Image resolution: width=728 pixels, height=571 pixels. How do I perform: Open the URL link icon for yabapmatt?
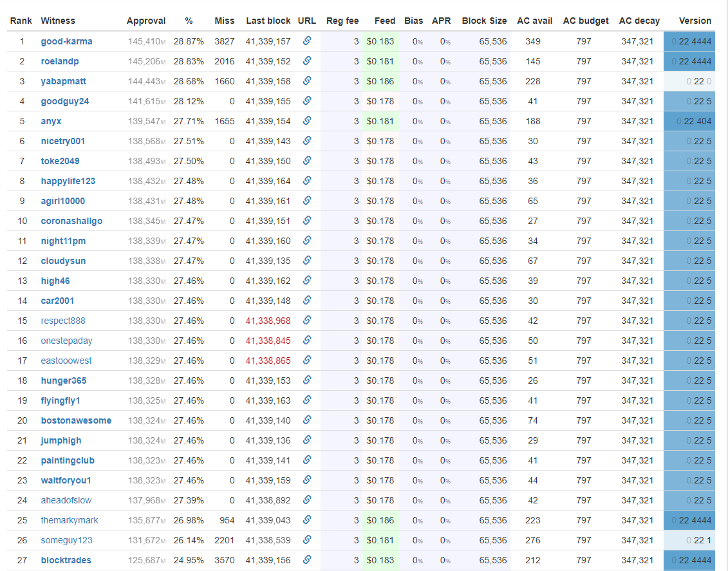(307, 80)
